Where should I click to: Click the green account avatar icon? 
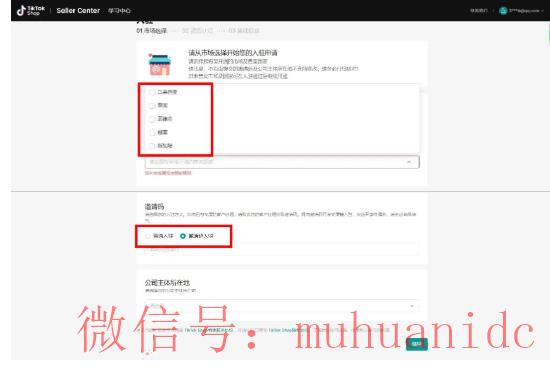503,11
